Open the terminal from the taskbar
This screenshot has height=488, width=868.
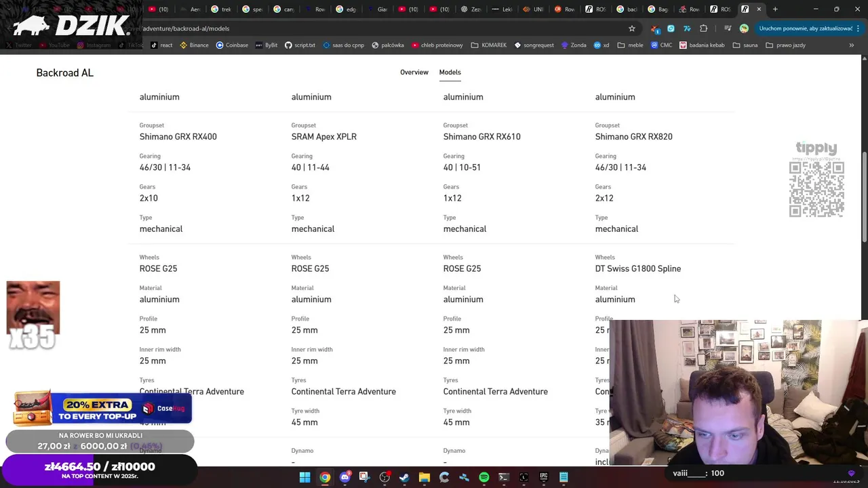[x=504, y=477]
